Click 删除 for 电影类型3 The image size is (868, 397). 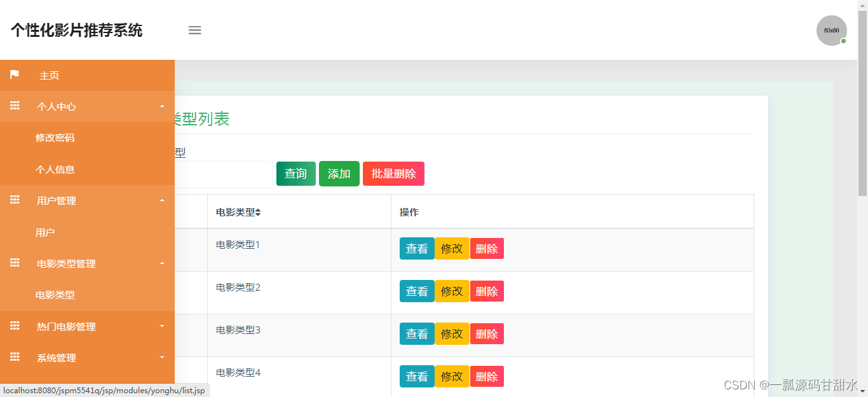click(x=487, y=334)
